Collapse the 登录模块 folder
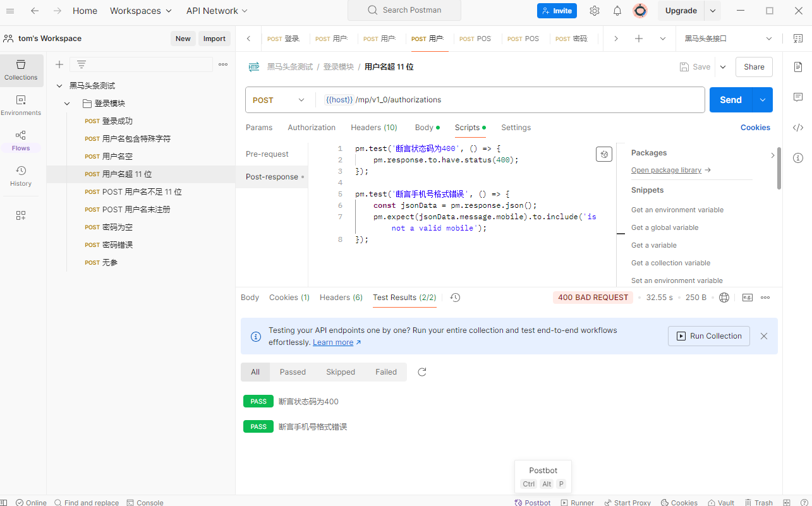Screen dimensions: 812x506 click(x=67, y=104)
